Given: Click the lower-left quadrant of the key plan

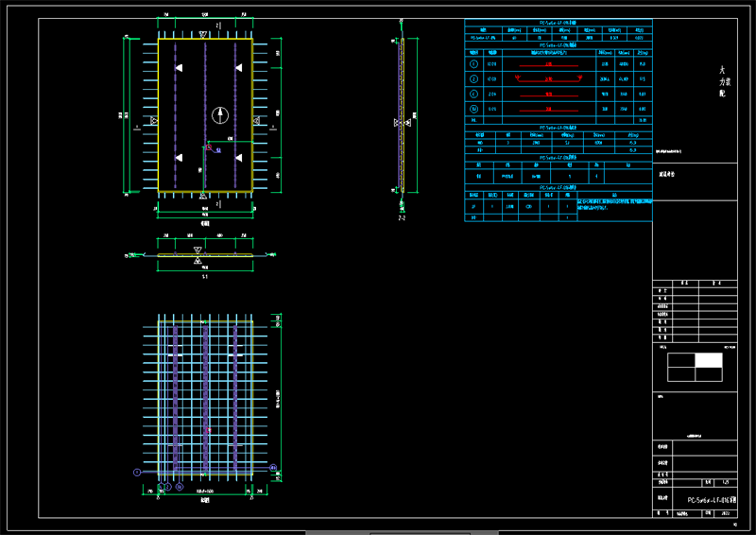Looking at the screenshot, I should click(681, 374).
